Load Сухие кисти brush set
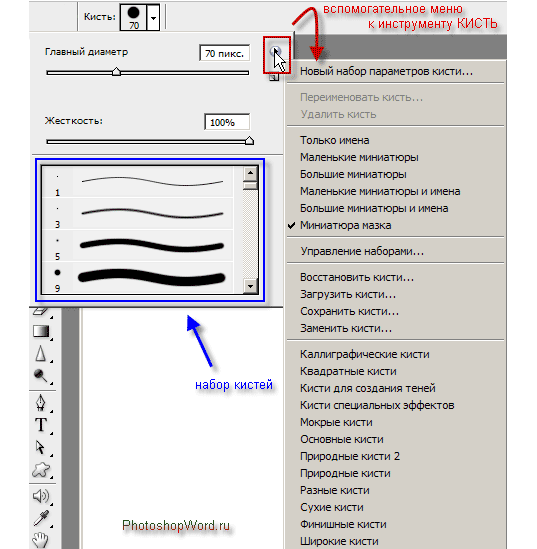 click(x=396, y=507)
